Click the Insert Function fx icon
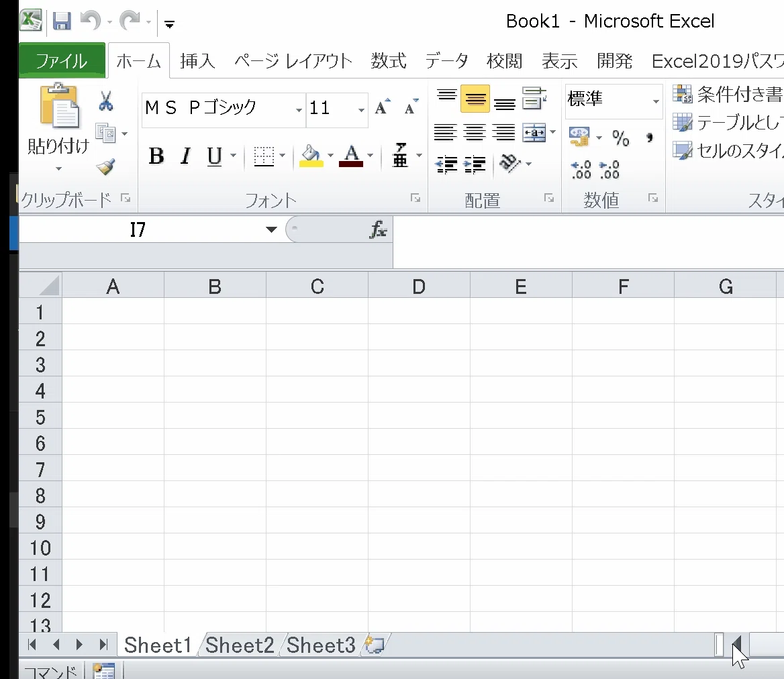The height and width of the screenshot is (679, 784). click(378, 230)
